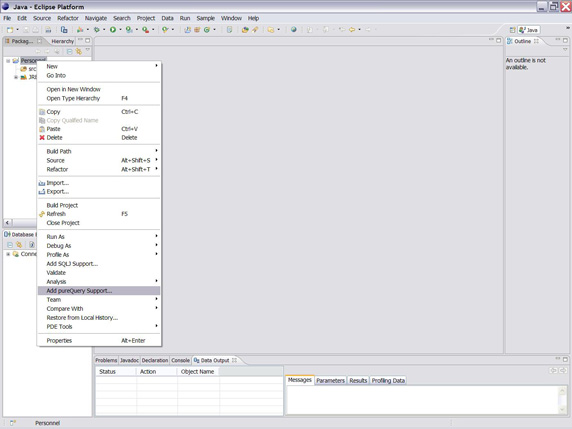Maximize the editor area
Screen dimensions: 572x429
[499, 40]
